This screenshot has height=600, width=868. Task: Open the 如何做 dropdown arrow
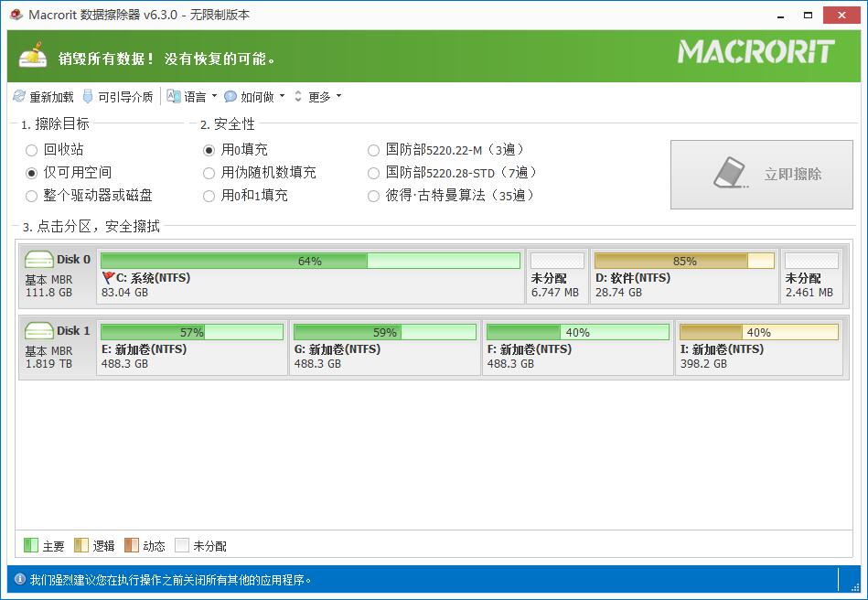click(x=283, y=96)
